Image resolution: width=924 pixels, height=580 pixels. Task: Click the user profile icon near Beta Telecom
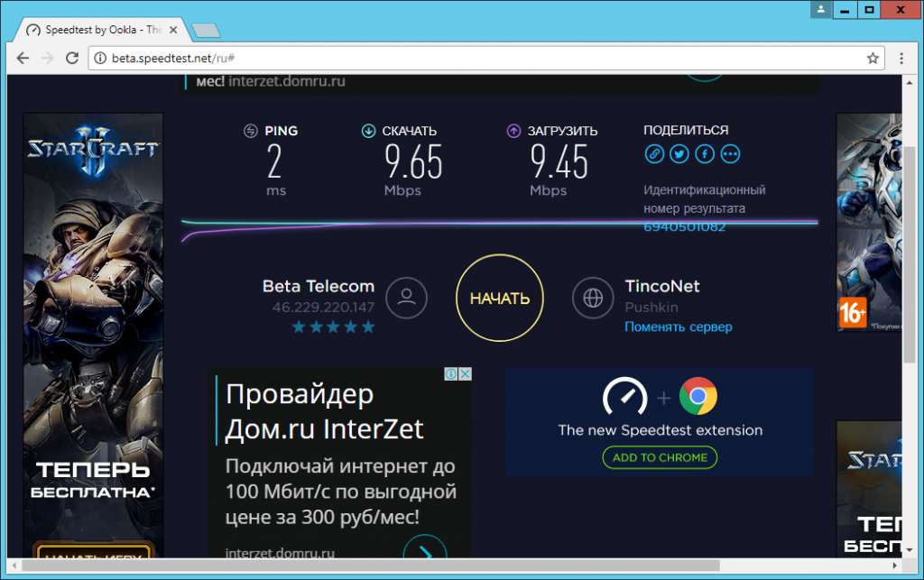407,298
